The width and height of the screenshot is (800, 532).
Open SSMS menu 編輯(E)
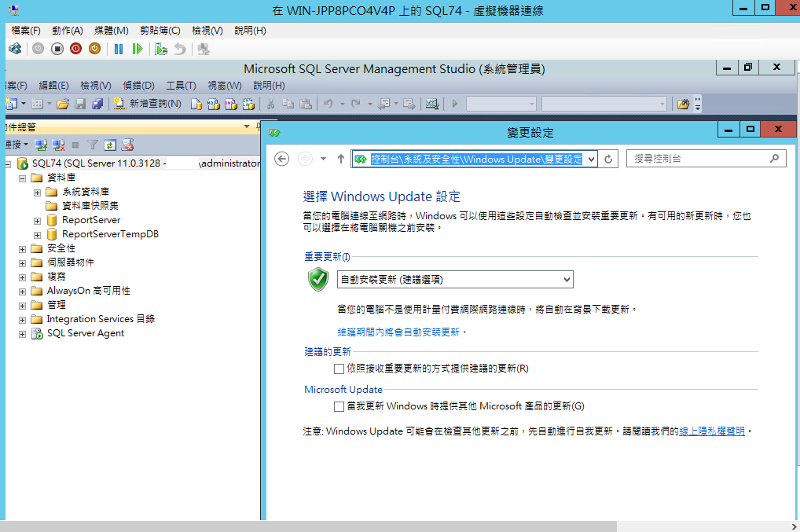click(x=53, y=85)
